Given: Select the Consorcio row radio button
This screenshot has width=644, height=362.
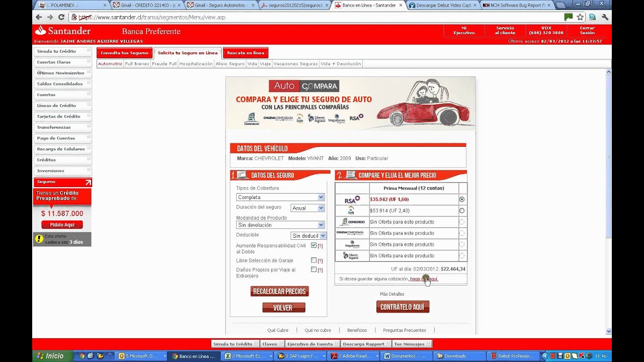Looking at the screenshot, I should (x=462, y=222).
